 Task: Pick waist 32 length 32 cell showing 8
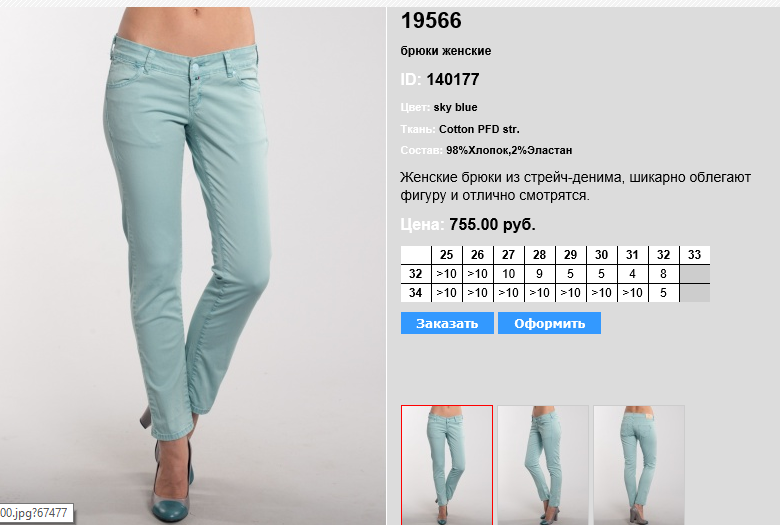point(663,274)
